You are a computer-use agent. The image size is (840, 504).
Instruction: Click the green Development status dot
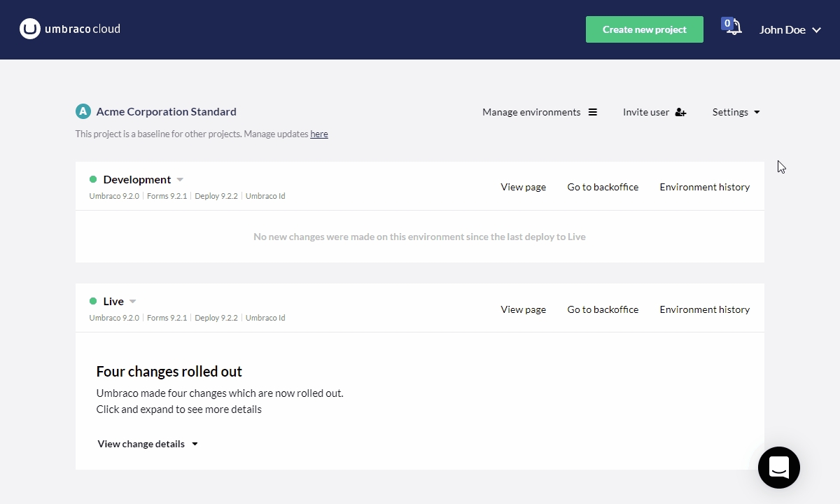[93, 180]
